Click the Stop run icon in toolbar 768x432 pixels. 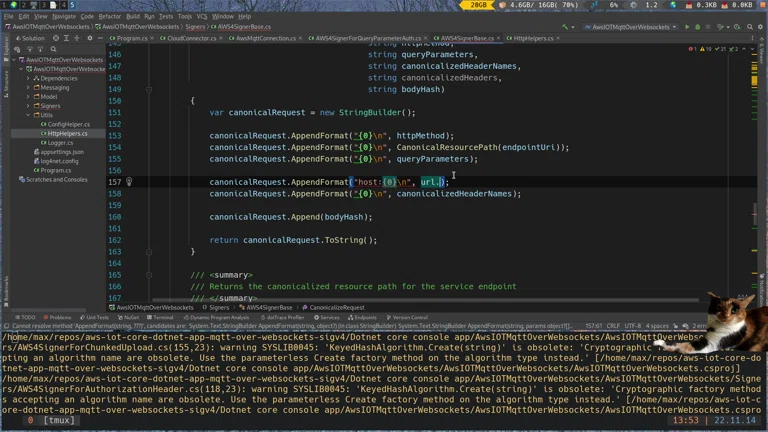[708, 27]
